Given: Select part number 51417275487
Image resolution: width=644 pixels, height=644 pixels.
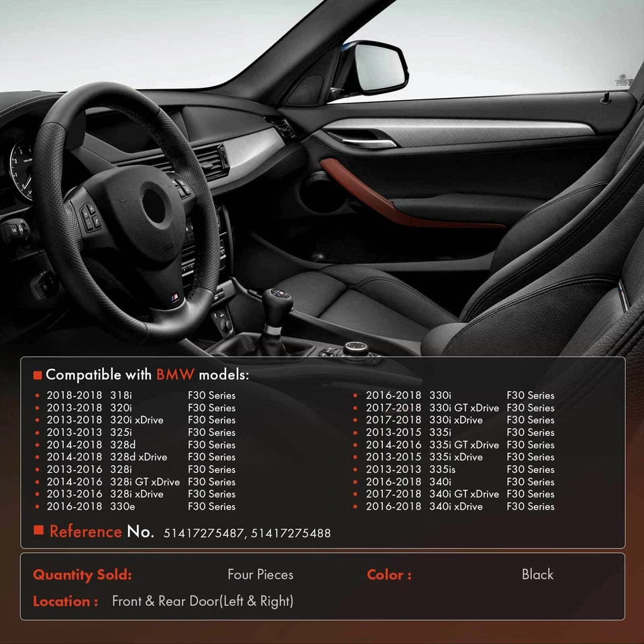Looking at the screenshot, I should click(203, 533).
